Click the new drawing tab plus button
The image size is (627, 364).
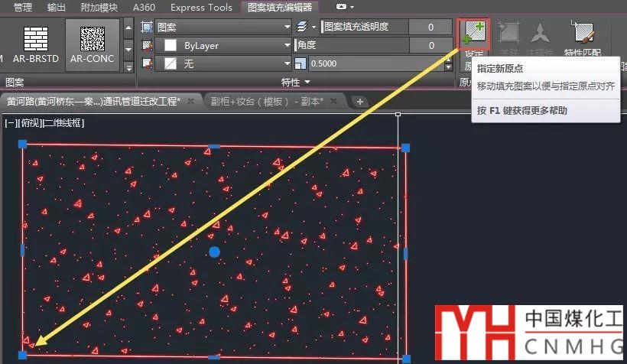coord(359,102)
